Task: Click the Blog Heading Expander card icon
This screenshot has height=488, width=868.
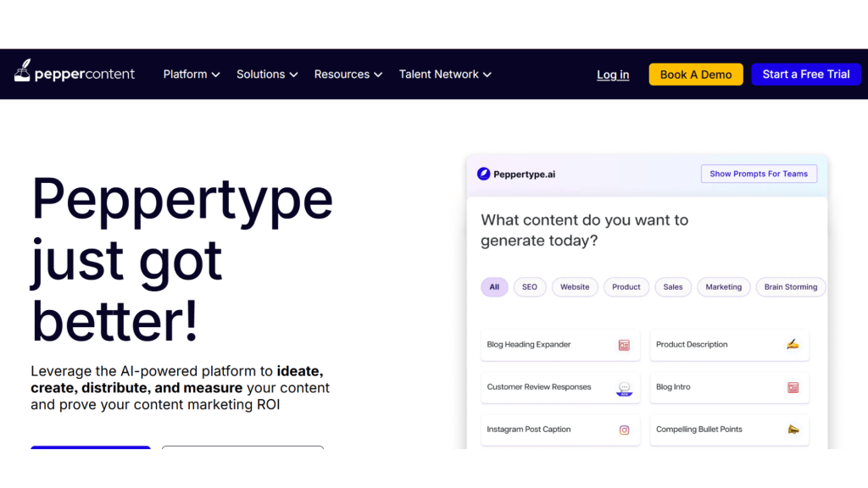Action: (x=624, y=346)
